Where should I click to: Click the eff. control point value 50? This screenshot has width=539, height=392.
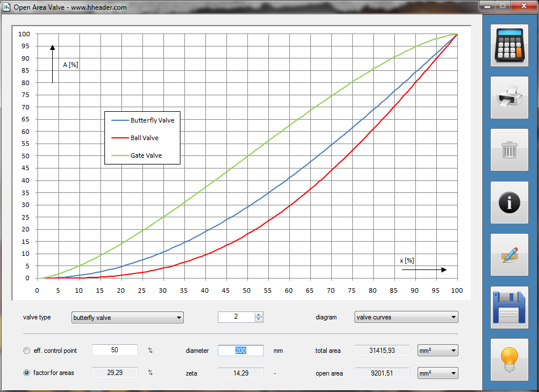pyautogui.click(x=115, y=350)
